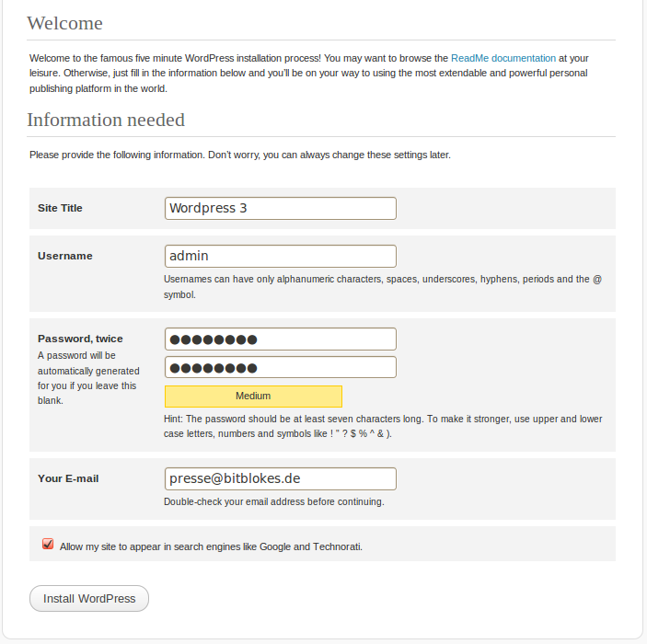Click the Password, twice label
The width and height of the screenshot is (647, 644).
click(x=80, y=339)
